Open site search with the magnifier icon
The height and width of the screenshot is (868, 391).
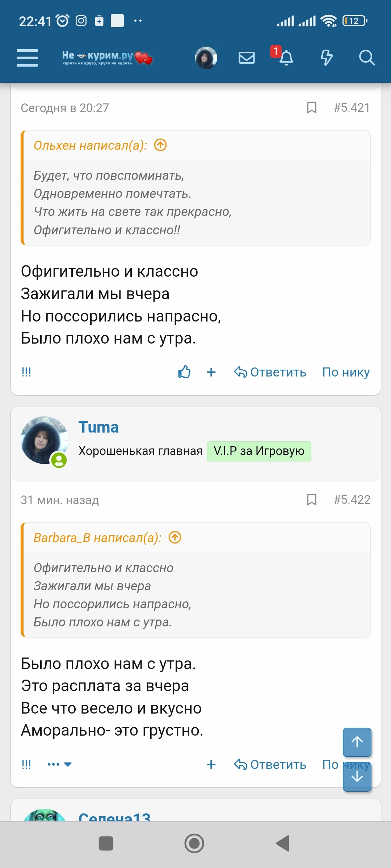(x=367, y=58)
